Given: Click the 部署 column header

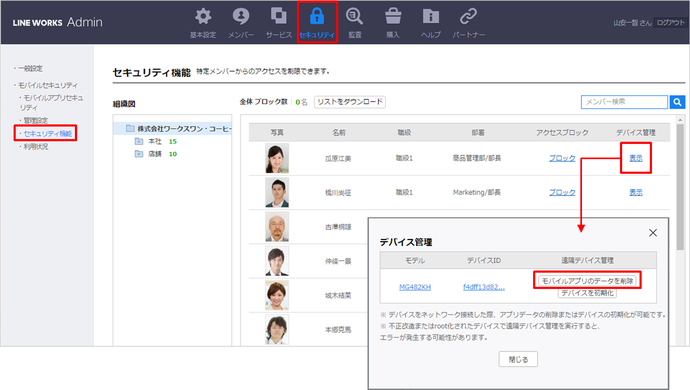Looking at the screenshot, I should 478,132.
